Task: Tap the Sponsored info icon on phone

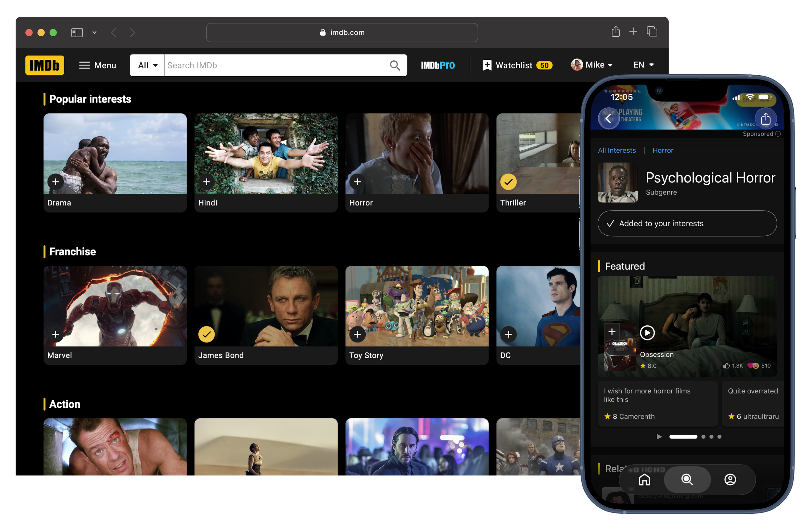Action: click(778, 134)
